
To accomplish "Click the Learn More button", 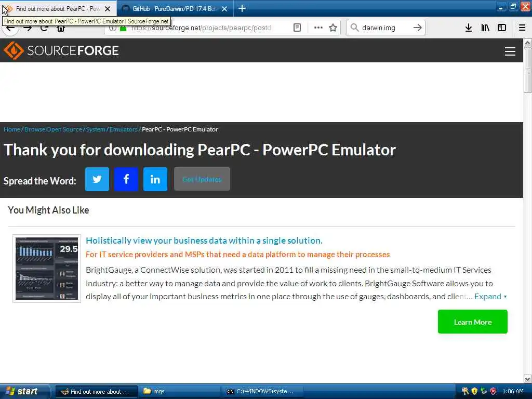I will [x=473, y=322].
